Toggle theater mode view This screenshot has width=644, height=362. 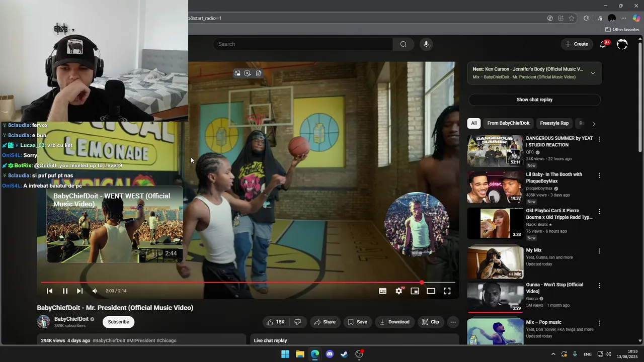point(431,291)
